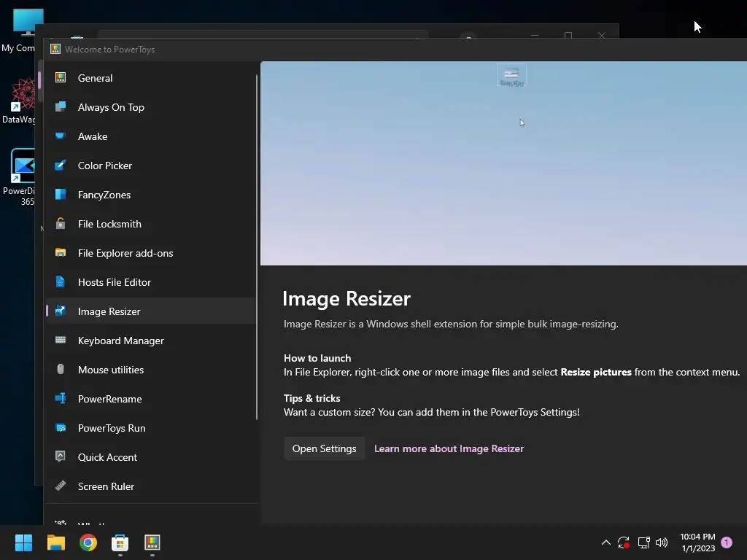The image size is (747, 560).
Task: Click the Screen Ruler icon
Action: tap(61, 486)
